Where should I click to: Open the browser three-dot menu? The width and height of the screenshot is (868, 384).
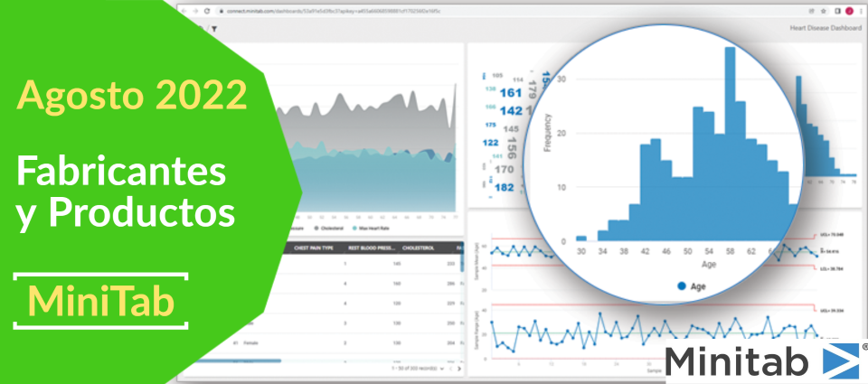(863, 11)
